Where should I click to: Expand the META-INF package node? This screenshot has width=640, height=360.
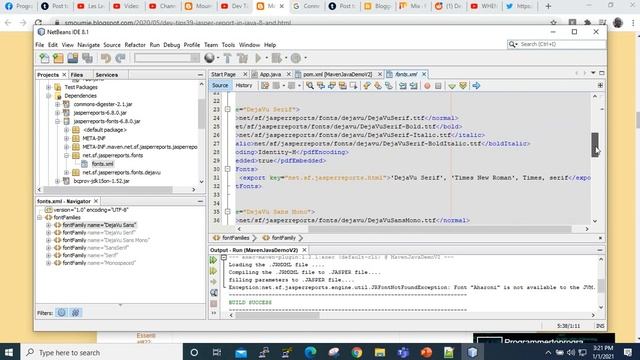pyautogui.click(x=67, y=138)
